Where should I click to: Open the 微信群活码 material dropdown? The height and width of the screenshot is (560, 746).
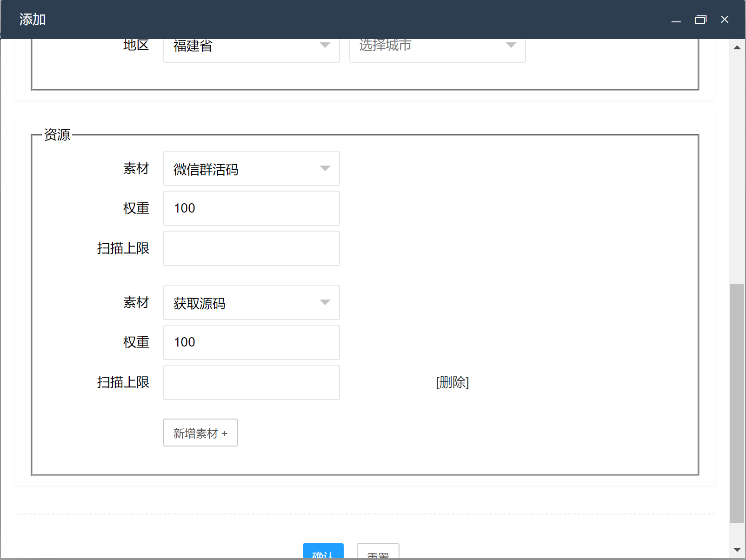(251, 168)
